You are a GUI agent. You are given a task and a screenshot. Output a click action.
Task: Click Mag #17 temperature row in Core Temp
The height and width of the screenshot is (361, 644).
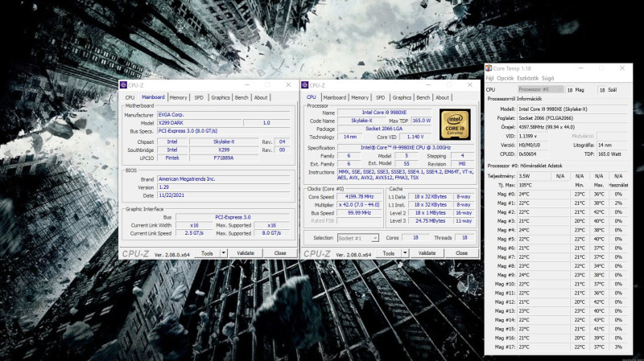coord(557,347)
